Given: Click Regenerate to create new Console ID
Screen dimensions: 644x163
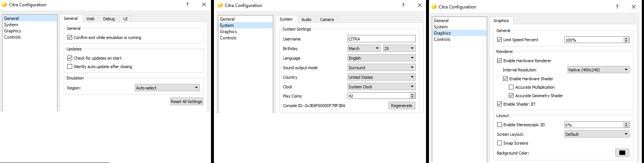Looking at the screenshot, I should click(402, 106).
